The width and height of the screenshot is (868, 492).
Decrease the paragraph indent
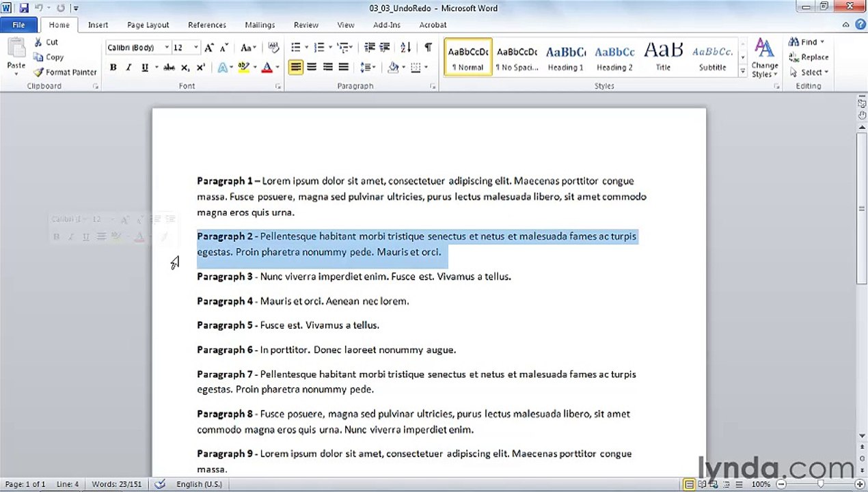pyautogui.click(x=370, y=47)
